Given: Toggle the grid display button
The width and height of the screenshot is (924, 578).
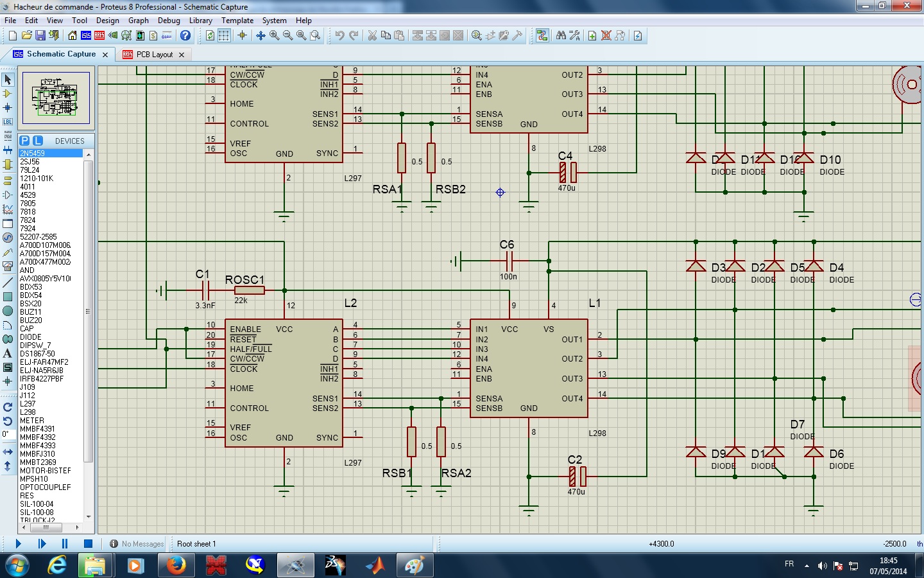Looking at the screenshot, I should (x=224, y=35).
